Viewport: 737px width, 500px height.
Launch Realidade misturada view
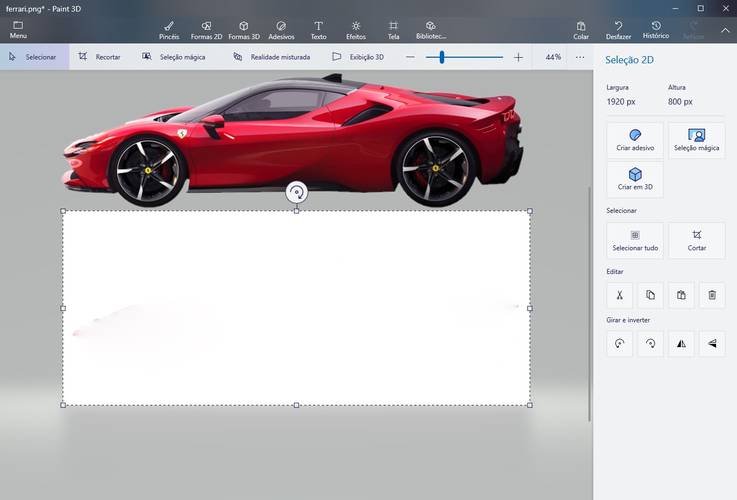point(272,57)
